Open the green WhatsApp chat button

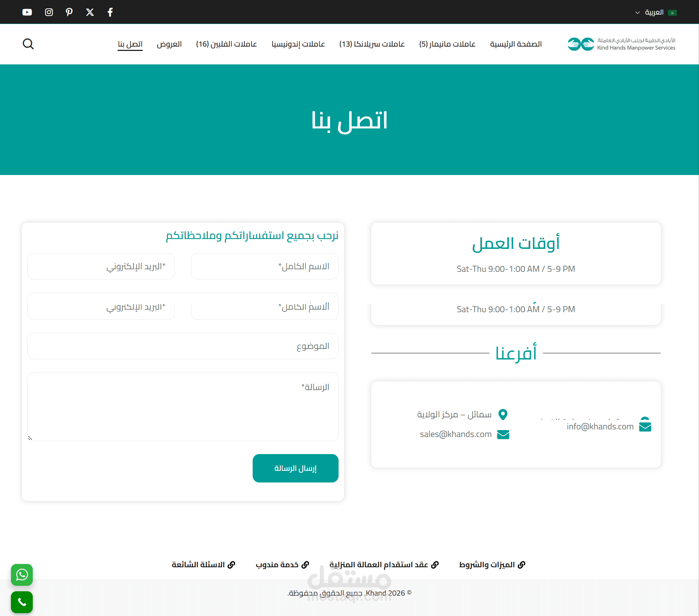click(22, 575)
